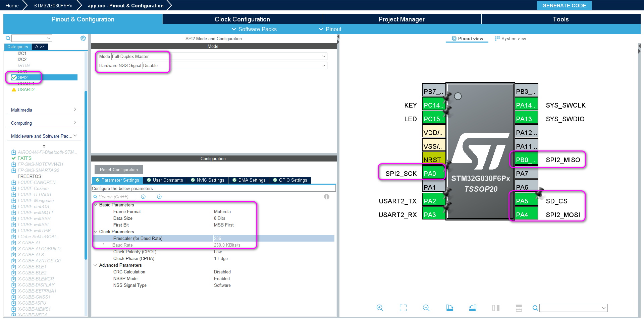Viewport: 644px width, 321px height.
Task: Open the Software Packs dropdown
Action: [x=254, y=29]
